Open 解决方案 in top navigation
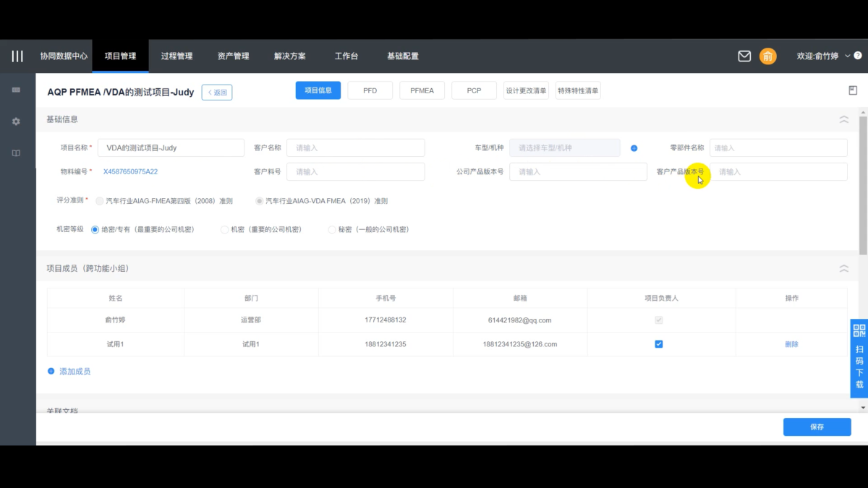 coord(289,56)
